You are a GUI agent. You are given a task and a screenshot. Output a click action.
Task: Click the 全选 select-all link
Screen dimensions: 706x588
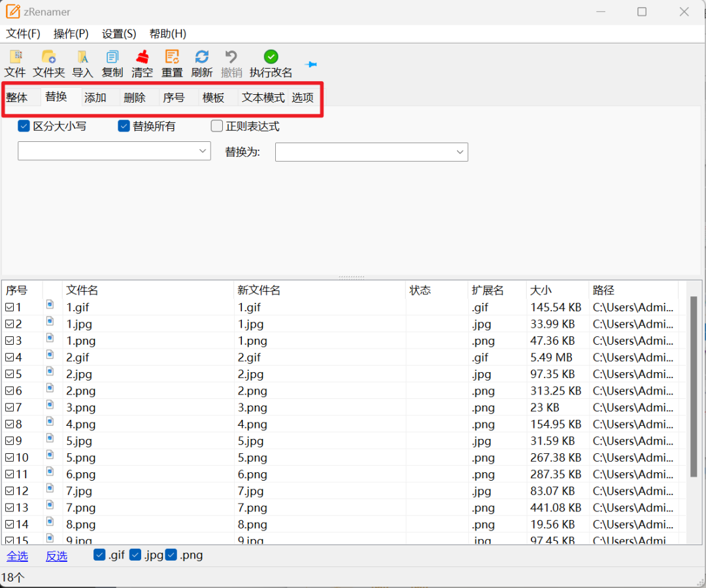17,555
